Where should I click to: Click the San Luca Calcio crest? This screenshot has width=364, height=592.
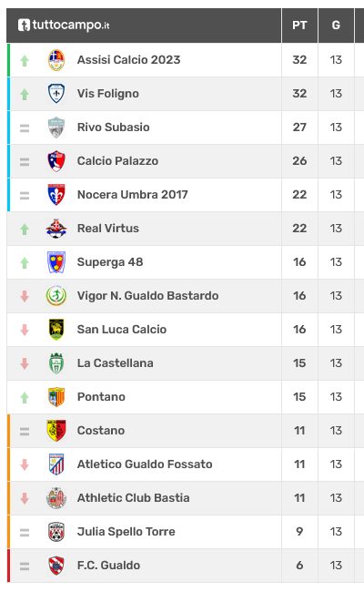(x=56, y=330)
